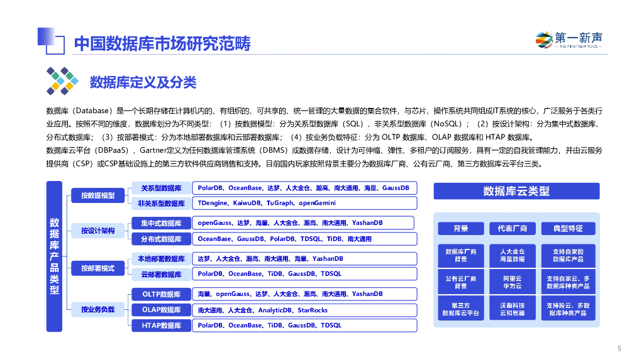The image size is (644, 362).
Task: Click the 数据库厂商背景 cell
Action: (x=461, y=255)
